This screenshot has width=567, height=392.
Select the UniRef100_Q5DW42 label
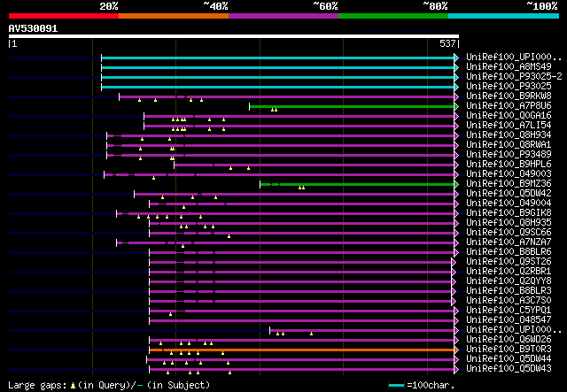509,194
